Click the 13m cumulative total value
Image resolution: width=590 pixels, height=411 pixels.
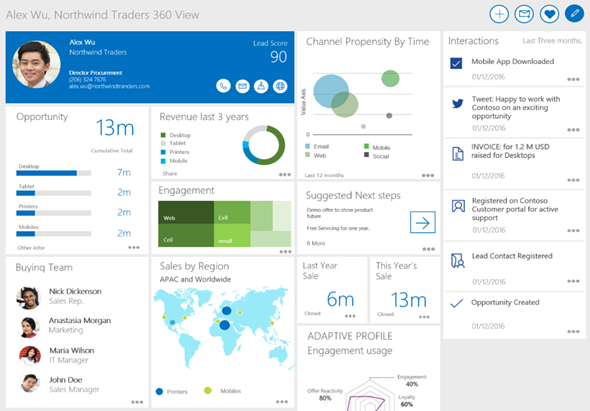click(115, 128)
